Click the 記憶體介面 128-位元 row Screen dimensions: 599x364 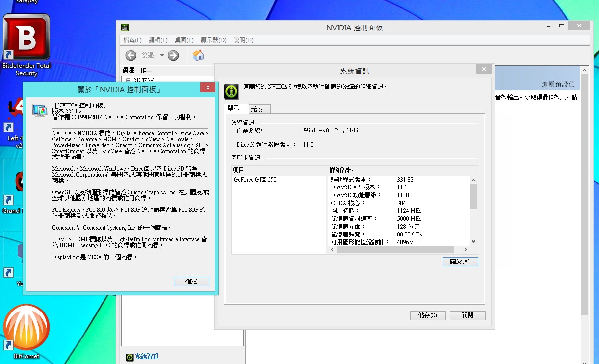[398, 227]
